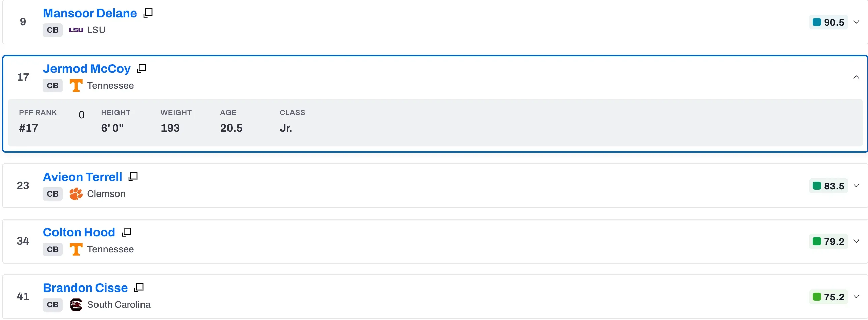Expand Mansoor Delane's row details
868x320 pixels.
856,22
